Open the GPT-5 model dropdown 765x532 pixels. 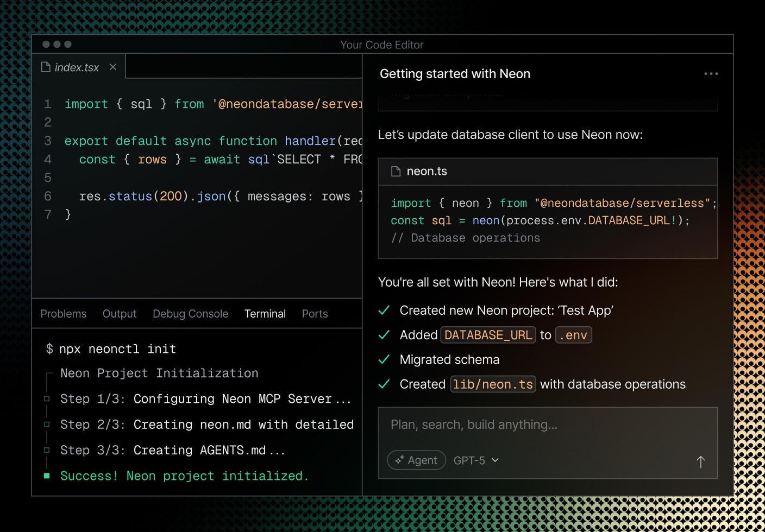pos(475,460)
